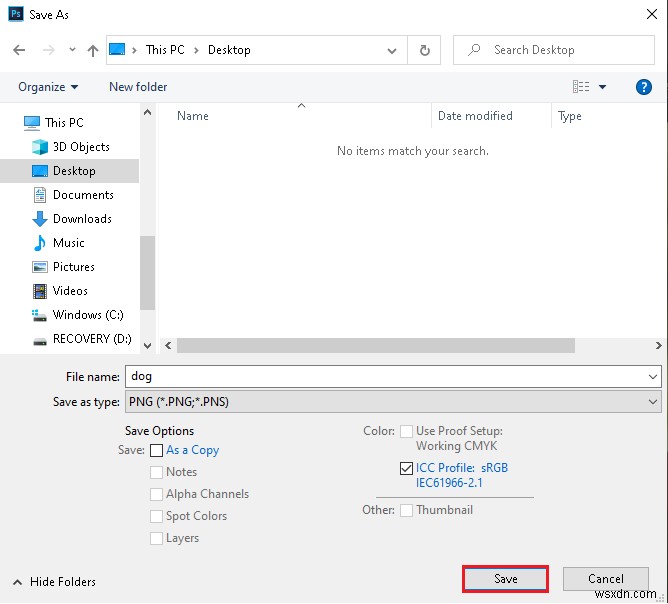The image size is (668, 604).
Task: Uncheck ICC Profile sRGB checkbox
Action: pyautogui.click(x=406, y=469)
